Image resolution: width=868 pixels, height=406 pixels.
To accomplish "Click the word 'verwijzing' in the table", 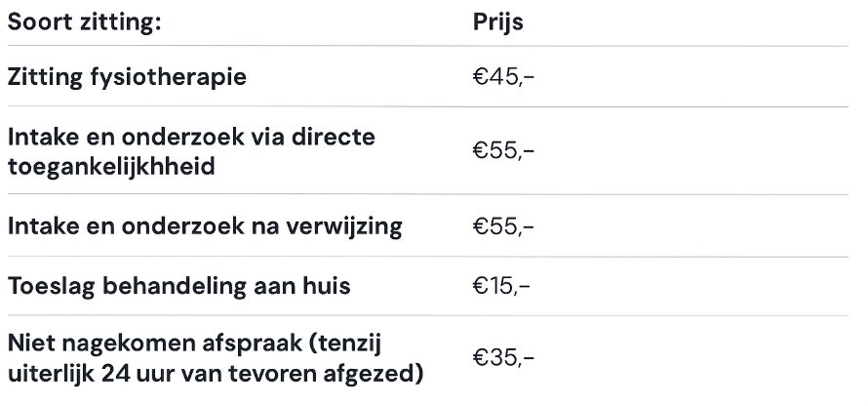I will click(343, 227).
